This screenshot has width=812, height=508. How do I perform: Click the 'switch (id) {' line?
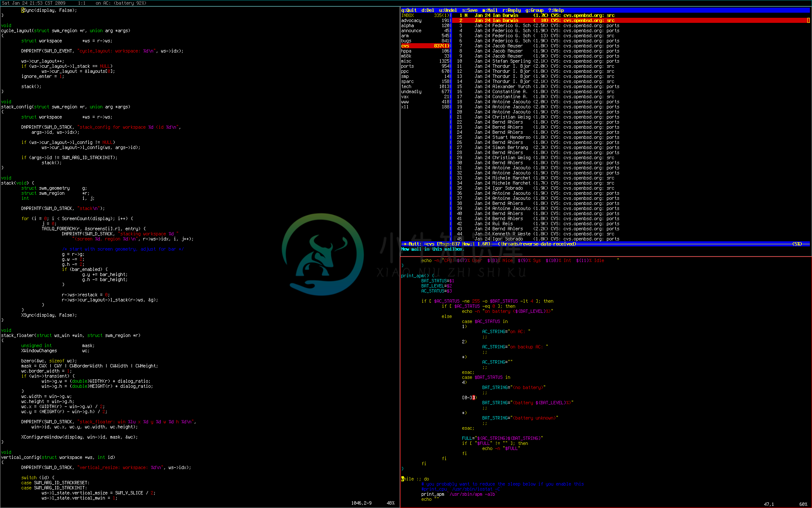(x=38, y=478)
